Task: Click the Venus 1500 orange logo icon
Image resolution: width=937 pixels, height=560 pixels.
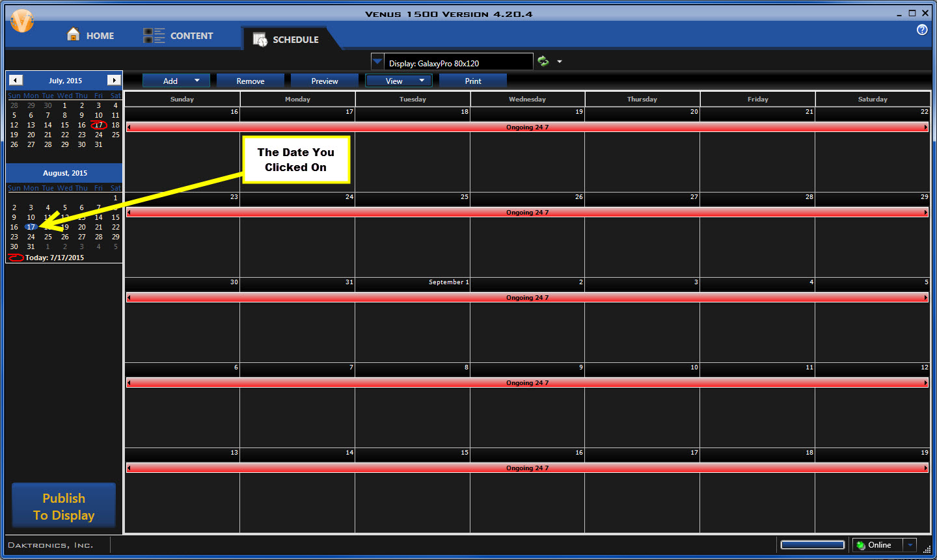Action: (21, 21)
